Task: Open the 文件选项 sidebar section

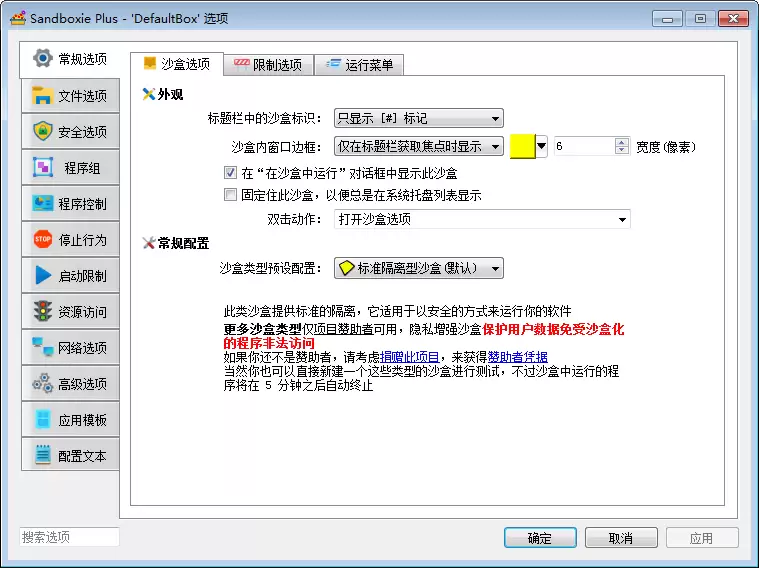Action: [70, 95]
